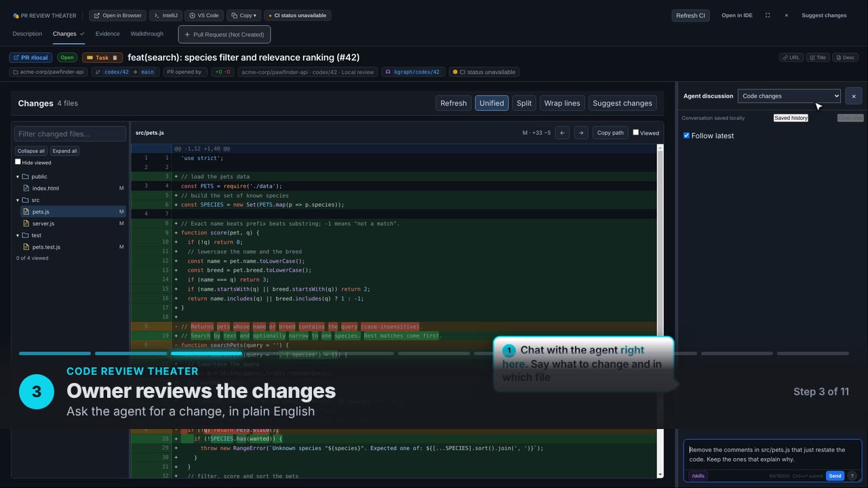Image resolution: width=868 pixels, height=488 pixels.
Task: Open the Code changes dropdown
Action: (x=789, y=96)
